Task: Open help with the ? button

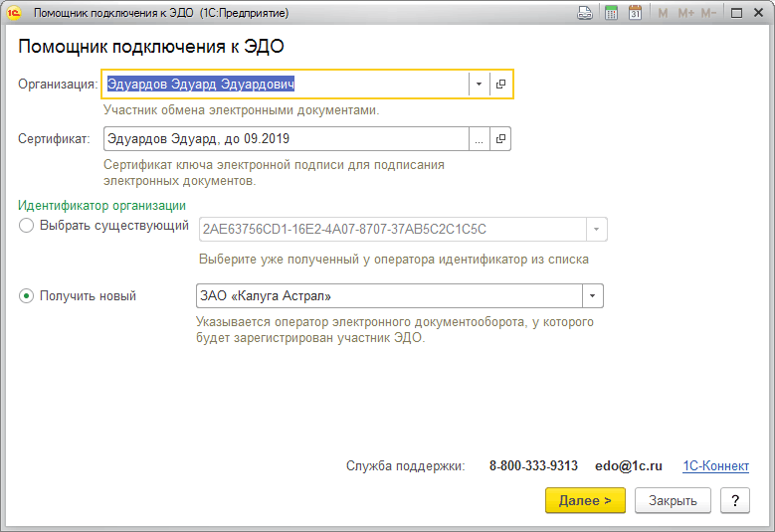Action: tap(735, 500)
